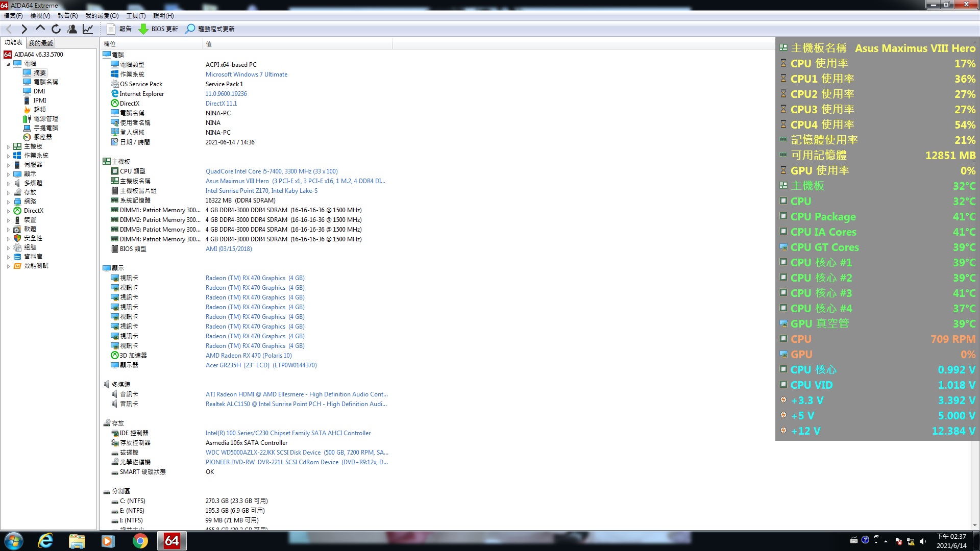
Task: Click the Refresh toolbar icon
Action: pos(56,29)
